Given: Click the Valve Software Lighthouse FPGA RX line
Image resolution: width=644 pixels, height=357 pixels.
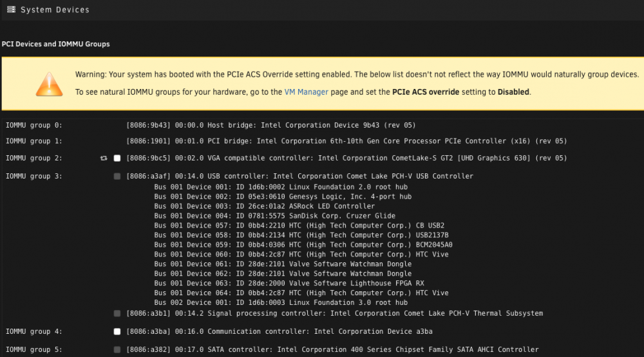Looking at the screenshot, I should tap(289, 284).
